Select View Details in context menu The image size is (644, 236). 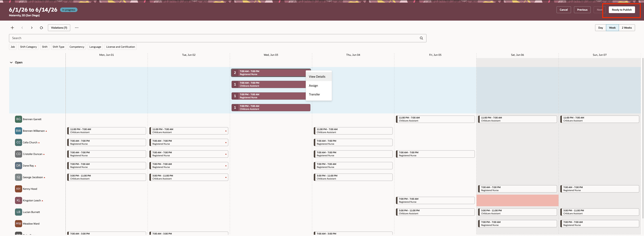tap(319, 77)
